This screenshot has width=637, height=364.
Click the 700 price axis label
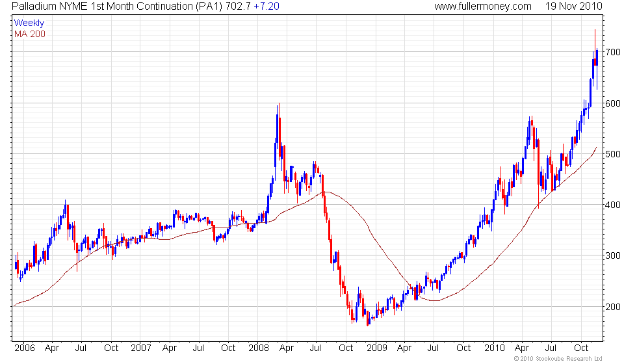pyautogui.click(x=613, y=52)
